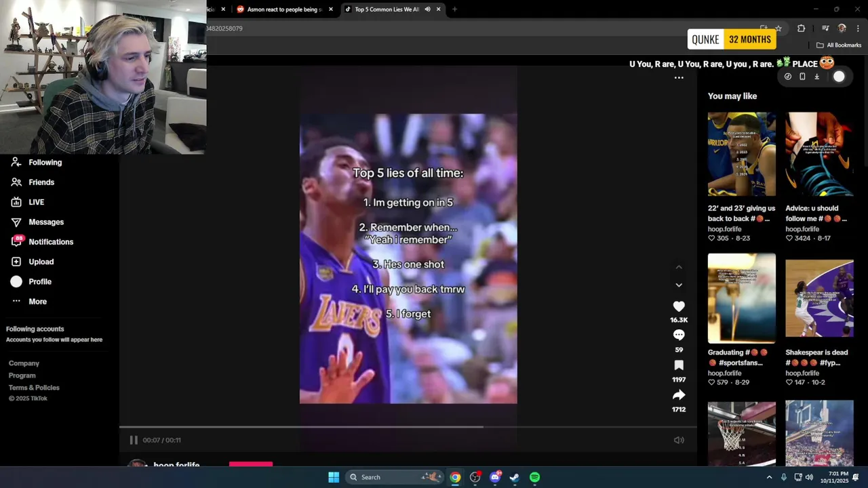Bookmark this page with star icon
This screenshot has width=868, height=488.
(778, 28)
